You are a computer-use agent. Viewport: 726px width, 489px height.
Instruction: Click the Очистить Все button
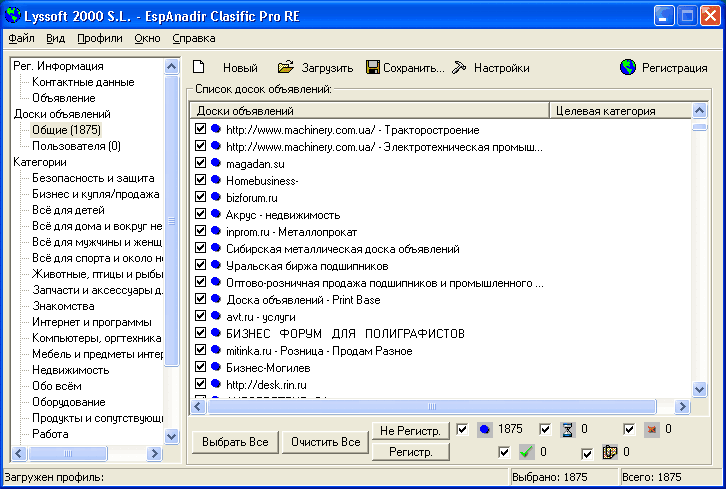tap(325, 442)
